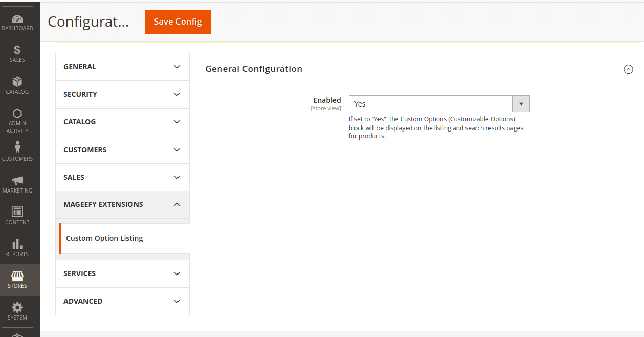Open the Enabled Yes dropdown
The height and width of the screenshot is (337, 644).
pyautogui.click(x=439, y=104)
